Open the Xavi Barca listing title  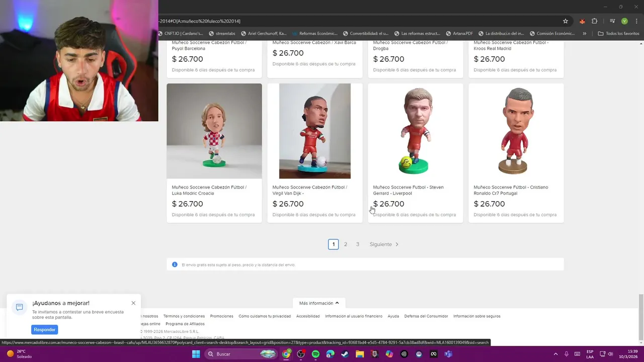click(314, 43)
